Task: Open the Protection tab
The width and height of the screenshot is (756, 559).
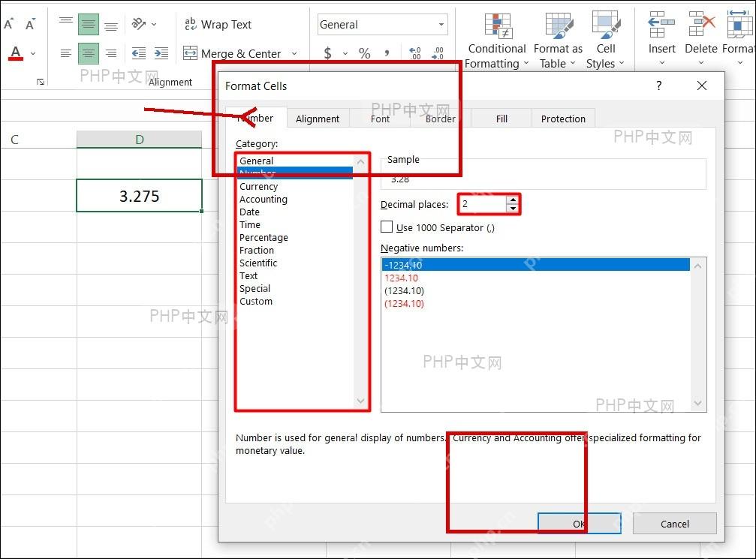Action: 563,119
